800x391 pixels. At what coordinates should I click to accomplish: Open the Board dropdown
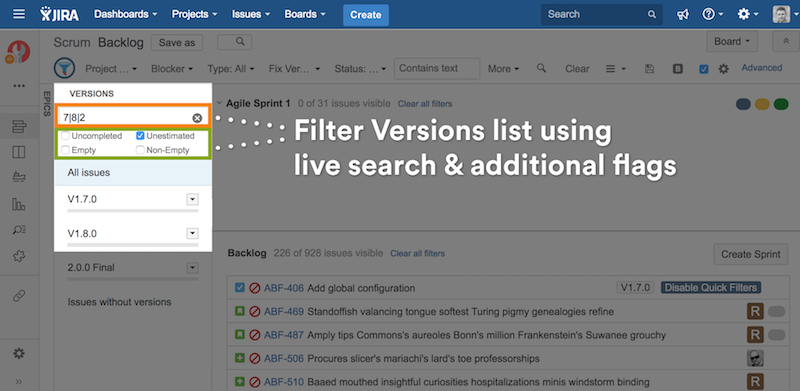(x=732, y=42)
